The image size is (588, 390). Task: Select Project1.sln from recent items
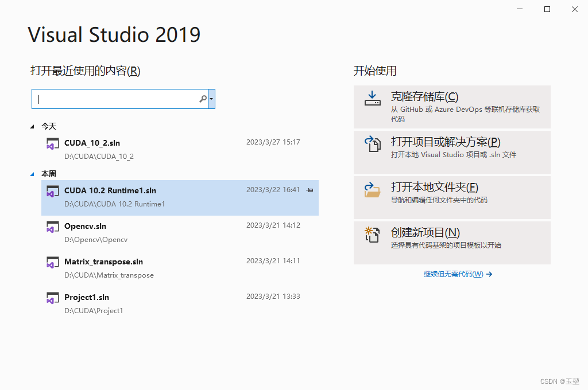coord(87,297)
